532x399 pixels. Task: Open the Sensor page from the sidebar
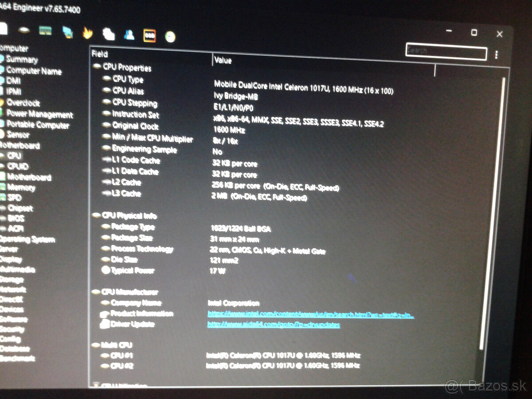18,135
